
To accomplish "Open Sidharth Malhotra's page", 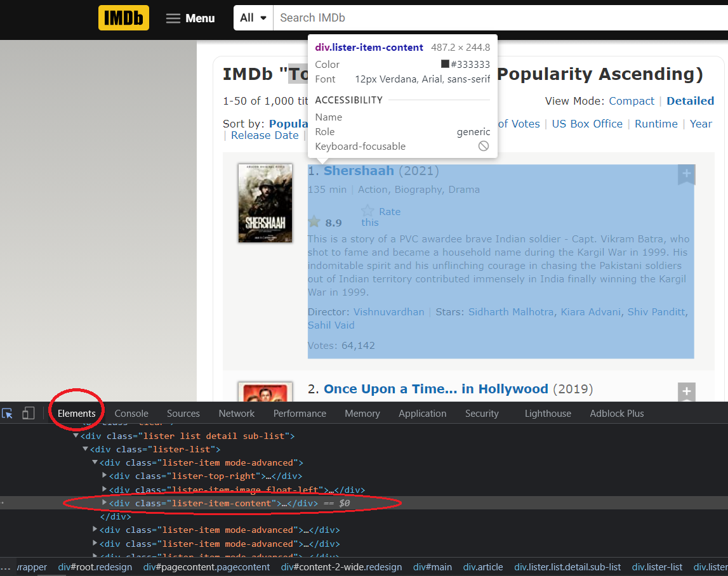I will pos(511,312).
